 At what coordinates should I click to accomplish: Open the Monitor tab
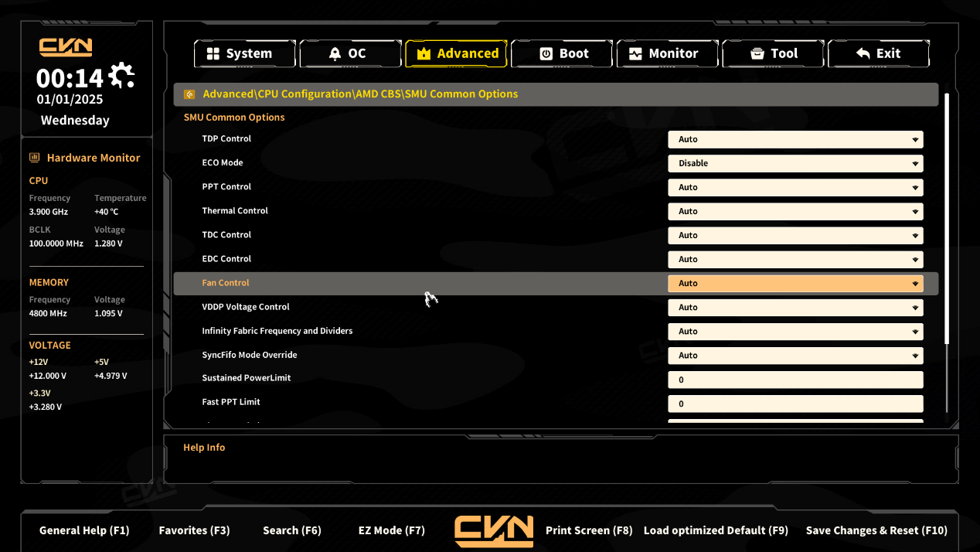coord(668,53)
